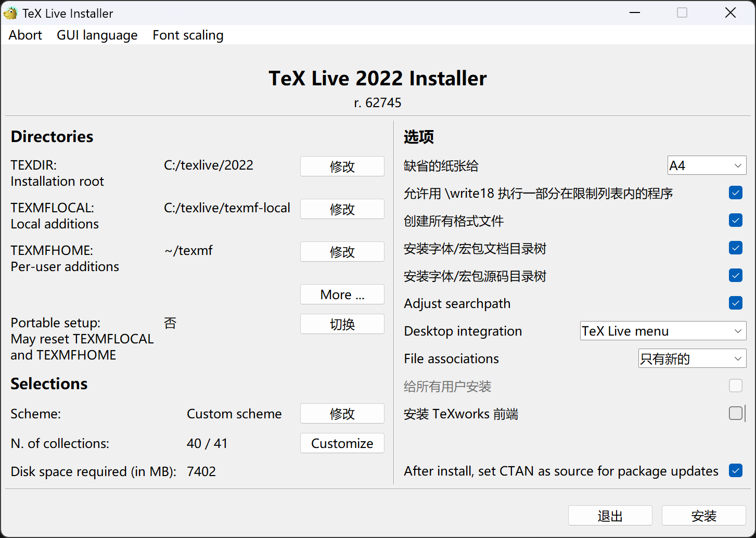Open the Desktop integration dropdown
This screenshot has height=538, width=756.
tap(663, 330)
